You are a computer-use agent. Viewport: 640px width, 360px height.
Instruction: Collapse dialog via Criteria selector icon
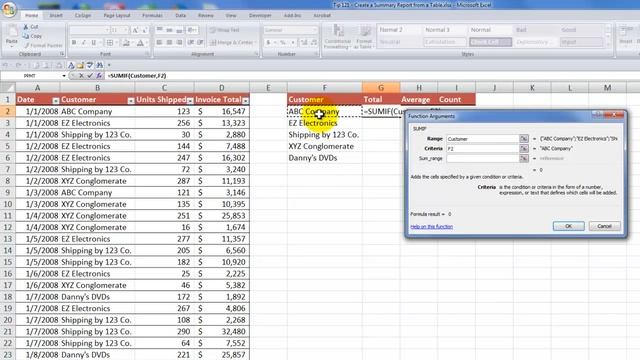pos(524,149)
